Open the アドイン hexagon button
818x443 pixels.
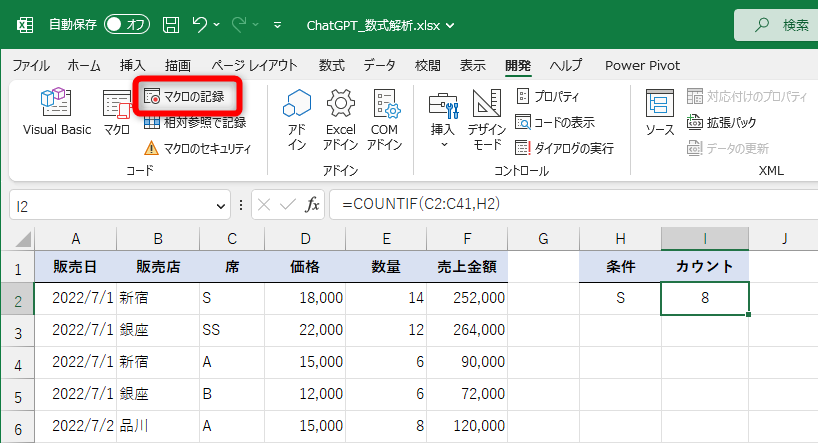(297, 119)
